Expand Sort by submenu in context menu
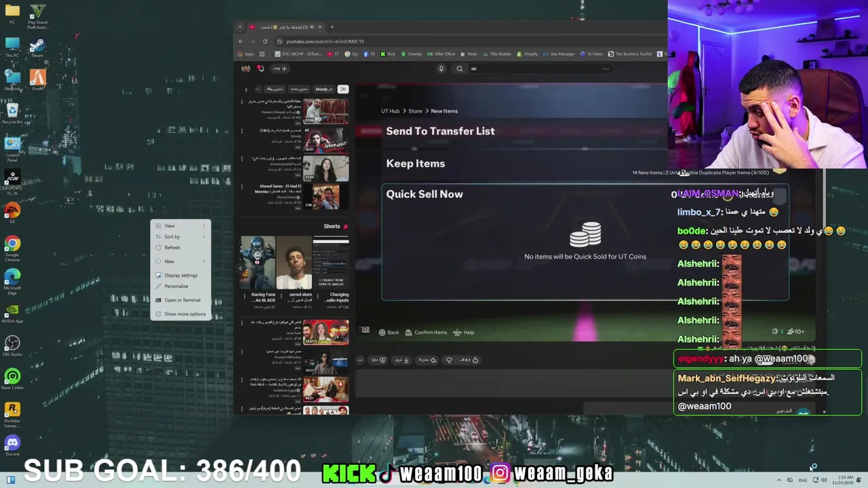The height and width of the screenshot is (488, 868). (x=181, y=237)
